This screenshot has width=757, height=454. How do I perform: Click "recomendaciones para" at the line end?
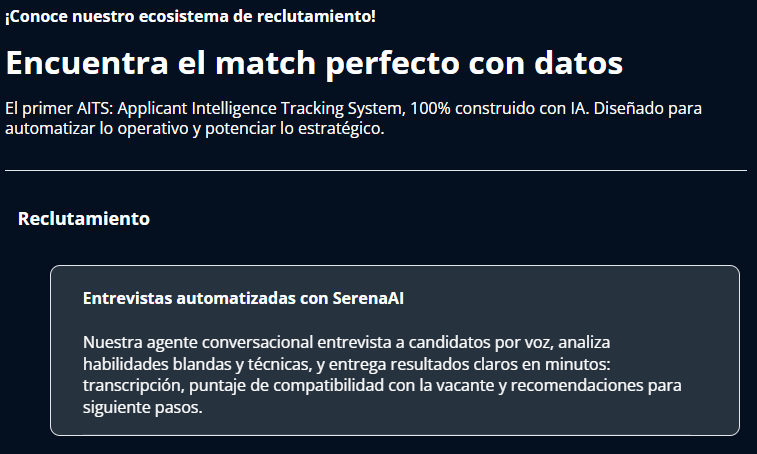point(596,385)
